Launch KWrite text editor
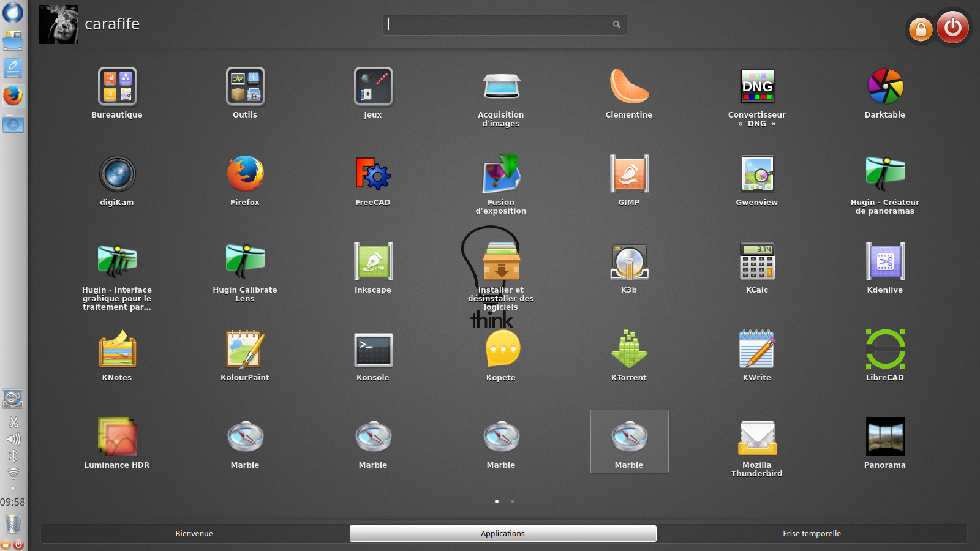Viewport: 980px width, 551px height. pyautogui.click(x=757, y=356)
